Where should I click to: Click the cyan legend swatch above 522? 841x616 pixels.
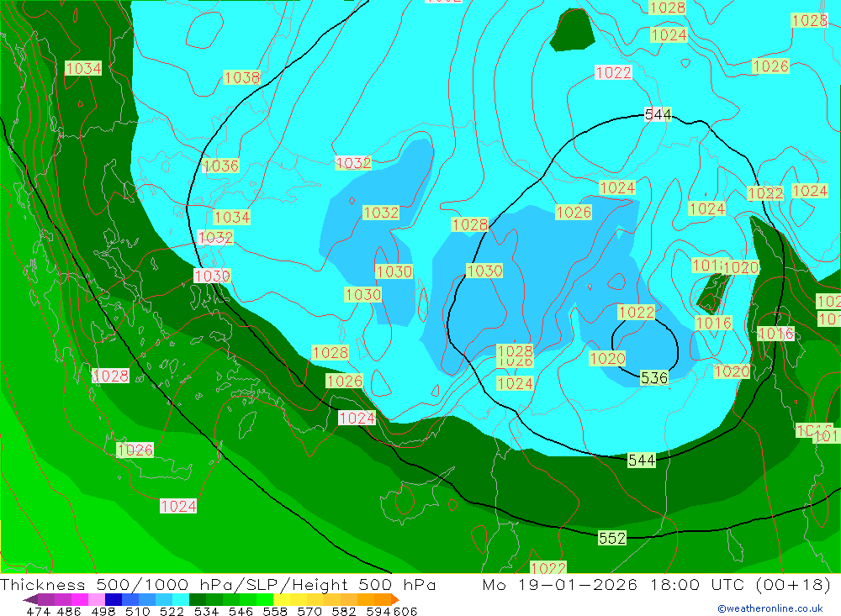[x=181, y=599]
